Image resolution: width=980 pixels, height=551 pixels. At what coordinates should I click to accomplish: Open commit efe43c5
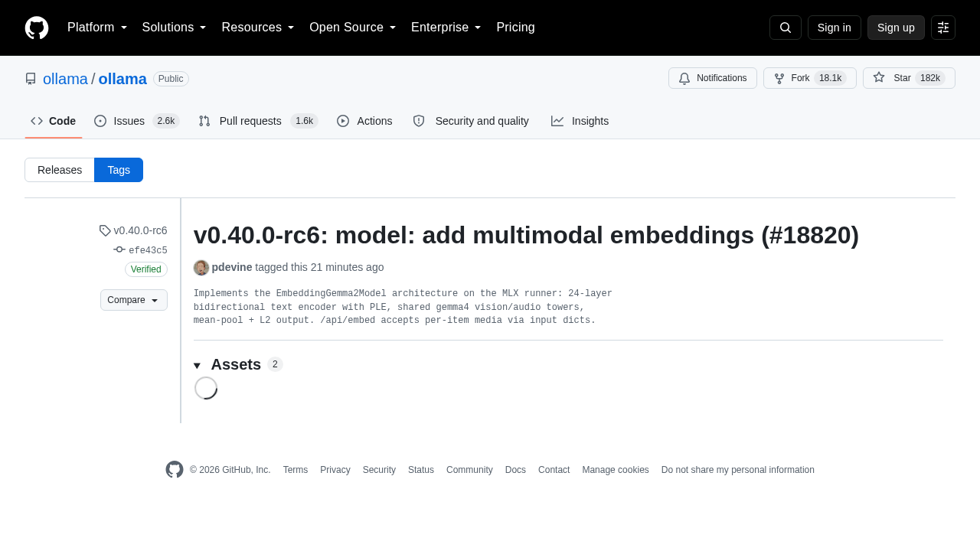148,250
